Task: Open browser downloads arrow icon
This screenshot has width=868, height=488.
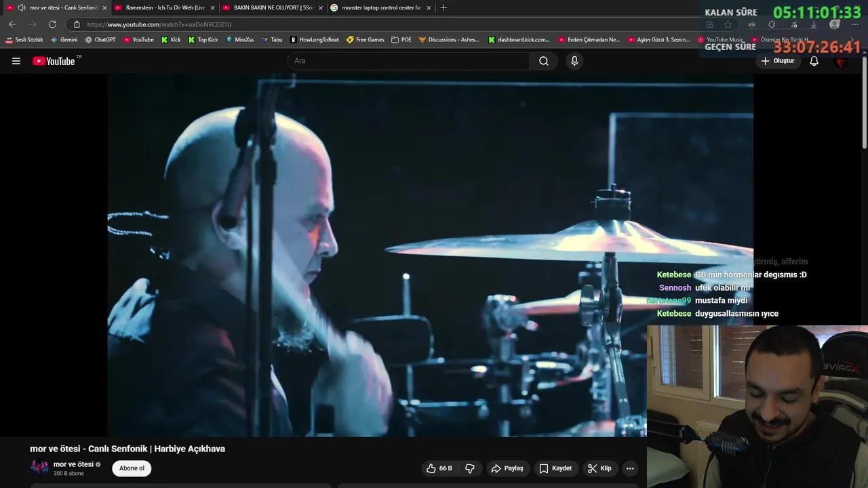Action: tap(814, 24)
